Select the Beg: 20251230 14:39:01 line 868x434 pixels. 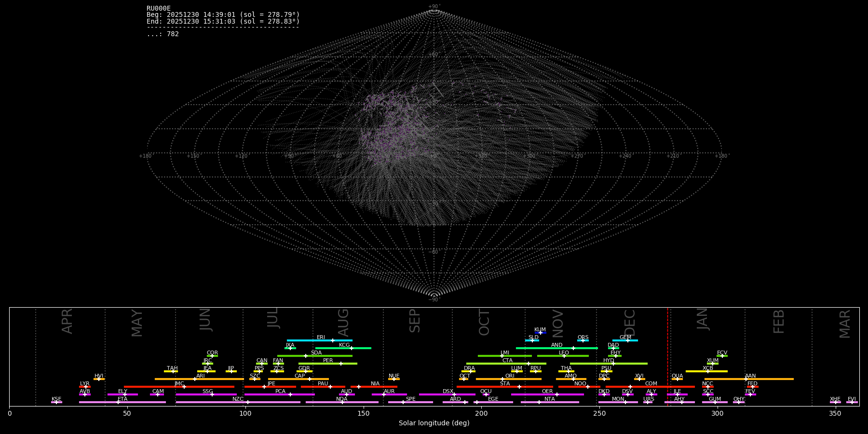pyautogui.click(x=223, y=15)
